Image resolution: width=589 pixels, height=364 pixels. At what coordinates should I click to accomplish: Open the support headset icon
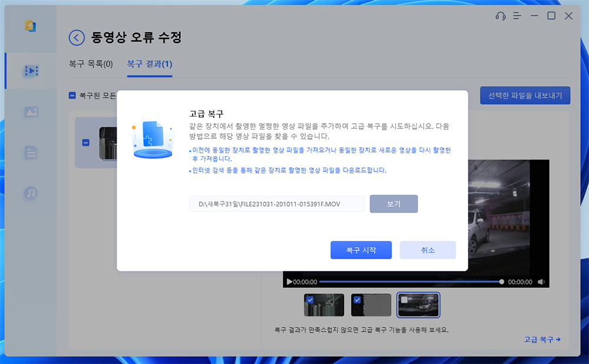[x=500, y=16]
